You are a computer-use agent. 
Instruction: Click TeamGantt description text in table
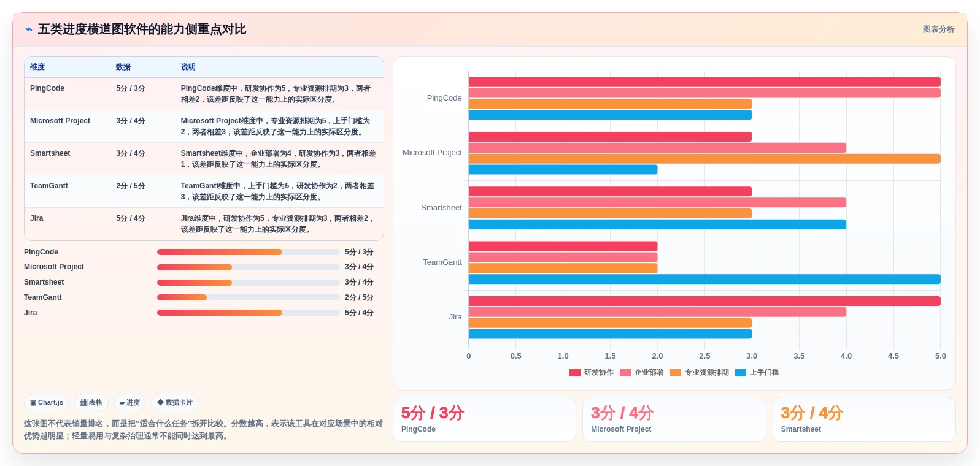(x=278, y=191)
